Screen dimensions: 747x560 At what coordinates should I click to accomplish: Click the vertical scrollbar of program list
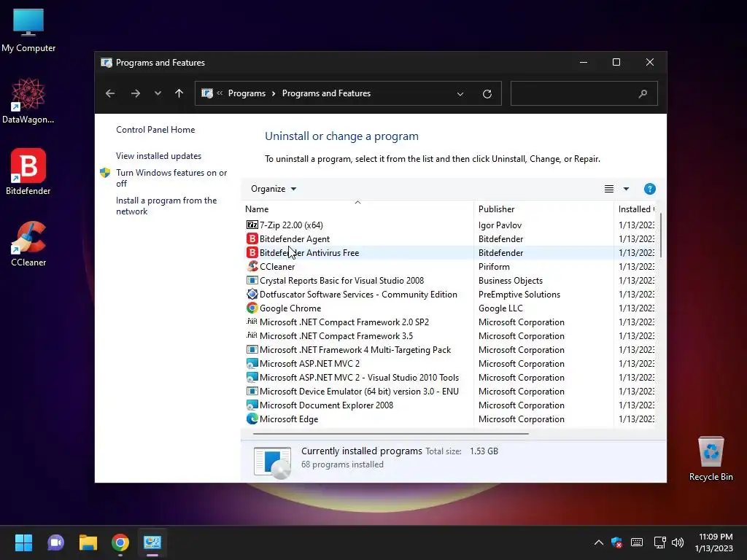661,236
